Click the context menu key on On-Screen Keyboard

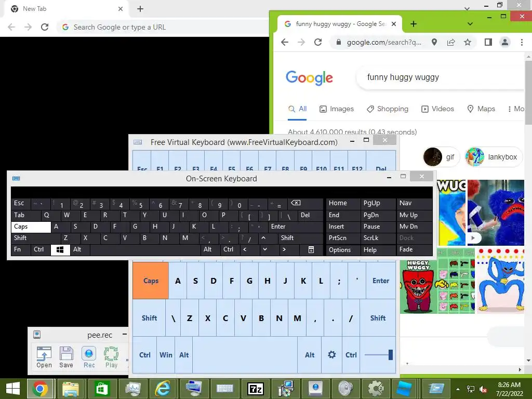click(311, 250)
